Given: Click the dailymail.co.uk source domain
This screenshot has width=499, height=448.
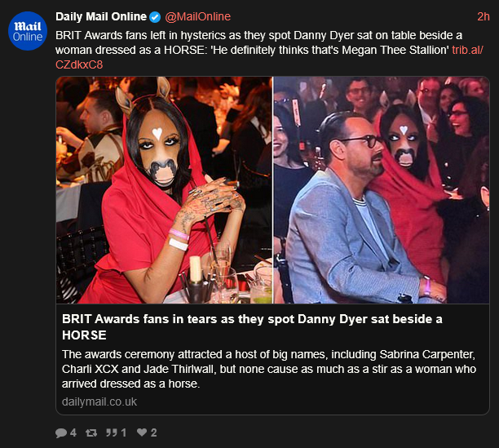Looking at the screenshot, I should (99, 401).
